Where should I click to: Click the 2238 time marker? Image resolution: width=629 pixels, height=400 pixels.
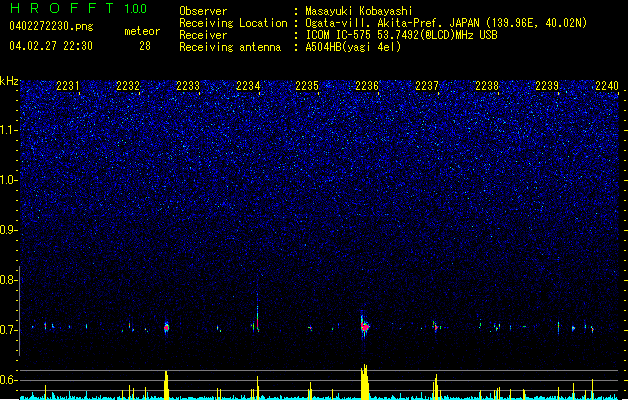click(x=487, y=86)
